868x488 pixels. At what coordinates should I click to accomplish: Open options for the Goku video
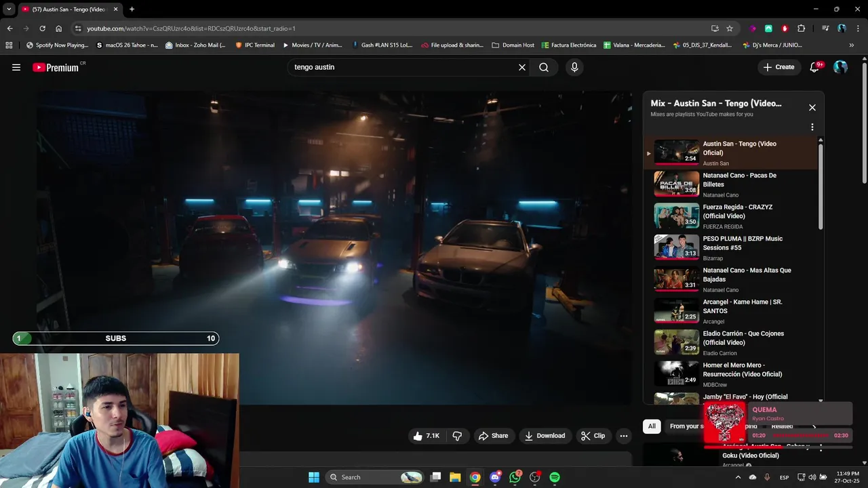821,447
